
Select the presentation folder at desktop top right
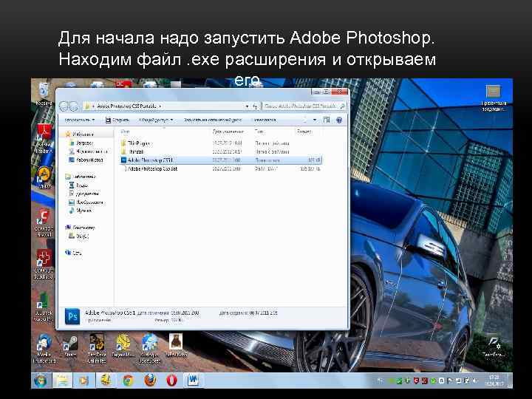click(494, 98)
